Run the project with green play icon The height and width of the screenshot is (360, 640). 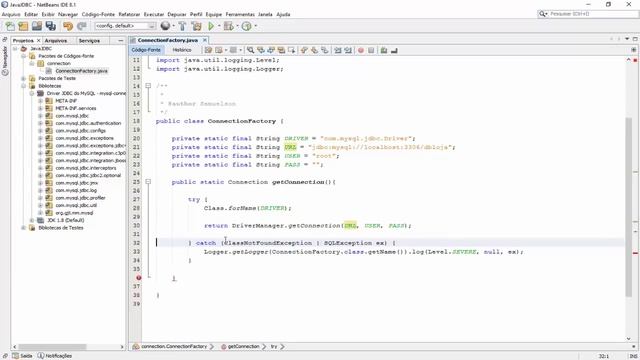(211, 26)
